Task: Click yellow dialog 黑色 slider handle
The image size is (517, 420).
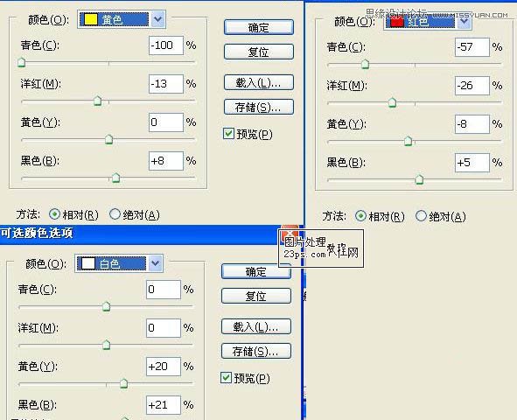Action: coord(115,178)
